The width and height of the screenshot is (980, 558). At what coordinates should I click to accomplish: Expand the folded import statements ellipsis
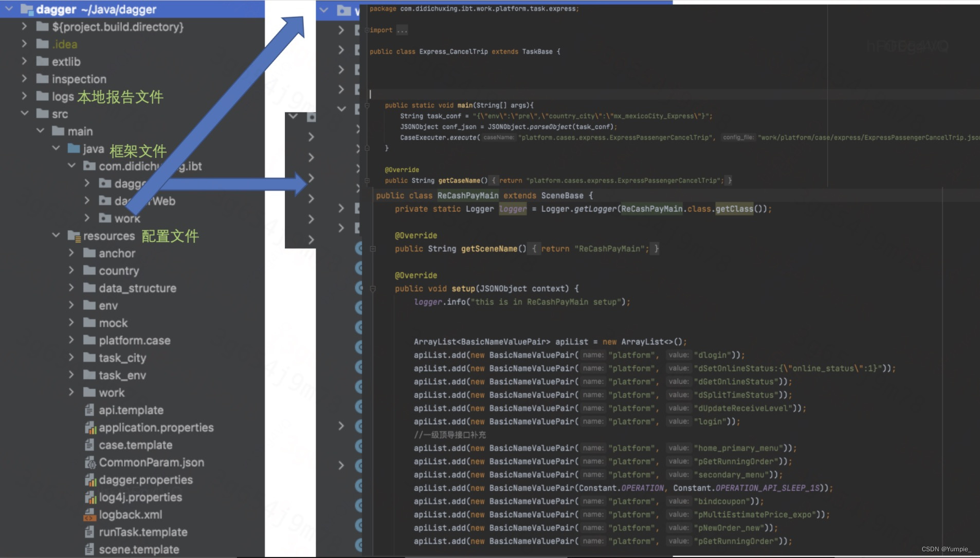click(x=402, y=30)
